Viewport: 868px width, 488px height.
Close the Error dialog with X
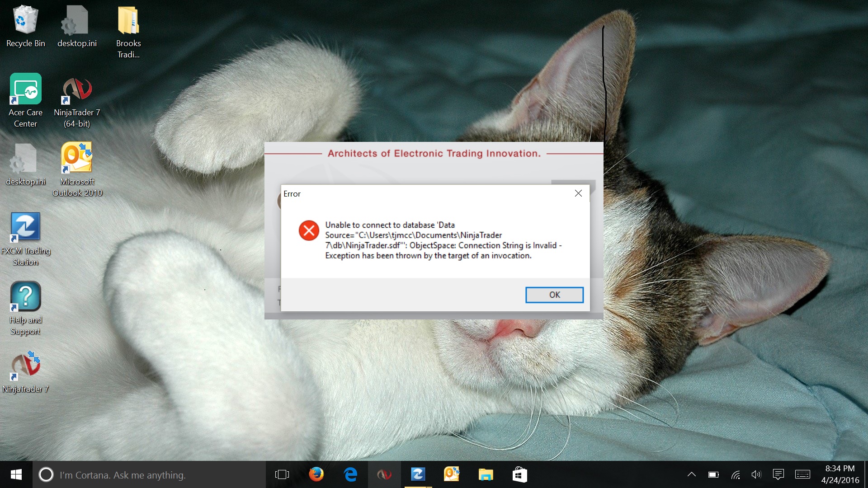click(578, 193)
